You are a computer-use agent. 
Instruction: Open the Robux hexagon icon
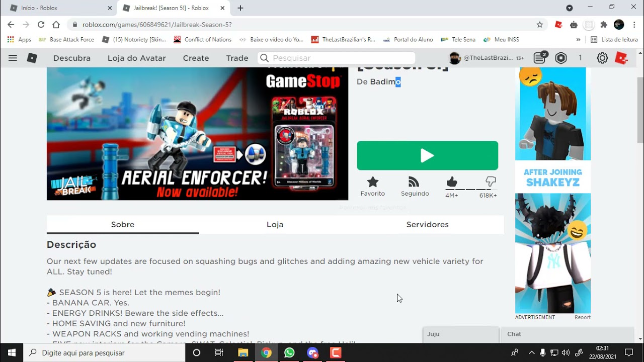[x=561, y=58]
